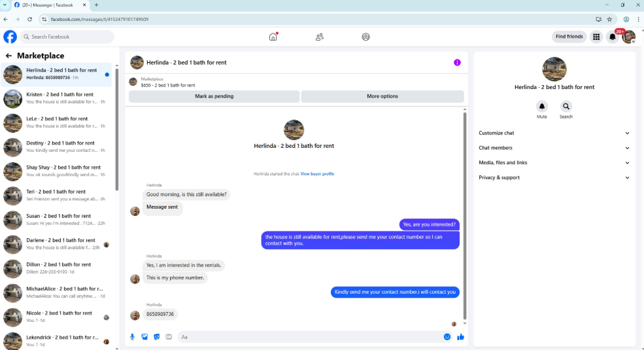Screen dimensions: 644x350
Task: Click unread blue dot on Herlinda chat
Action: 107,75
